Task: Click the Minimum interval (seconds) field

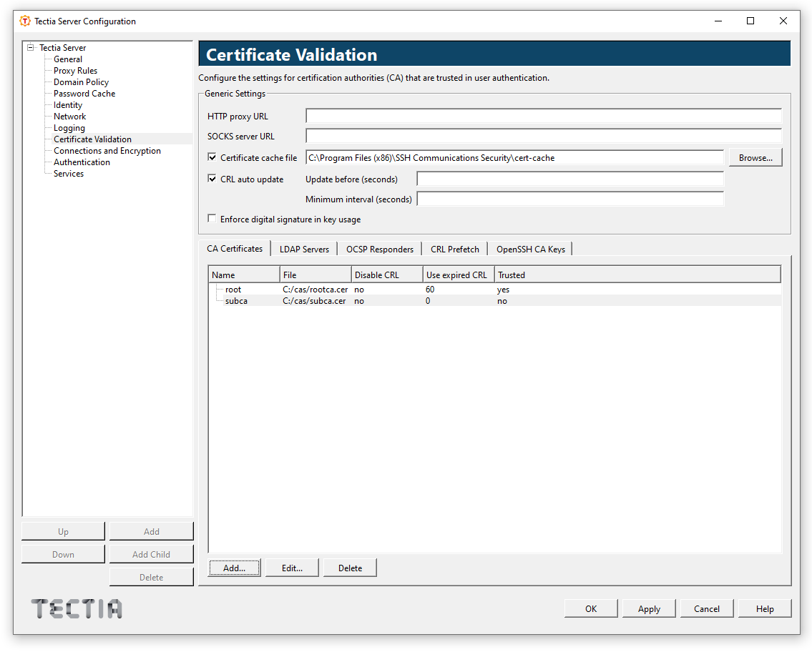Action: (x=570, y=199)
